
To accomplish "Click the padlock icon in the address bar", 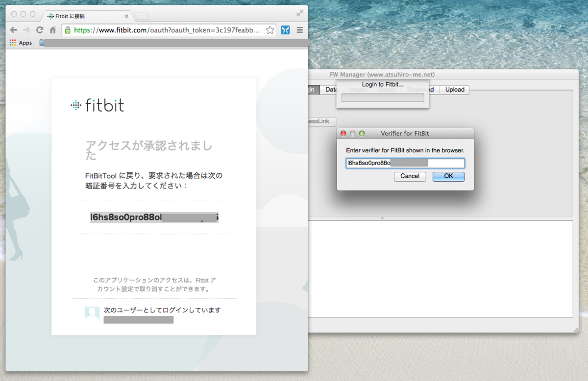I will (67, 30).
